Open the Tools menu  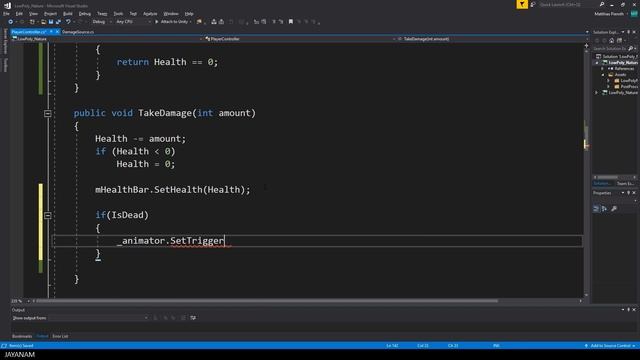tap(118, 13)
